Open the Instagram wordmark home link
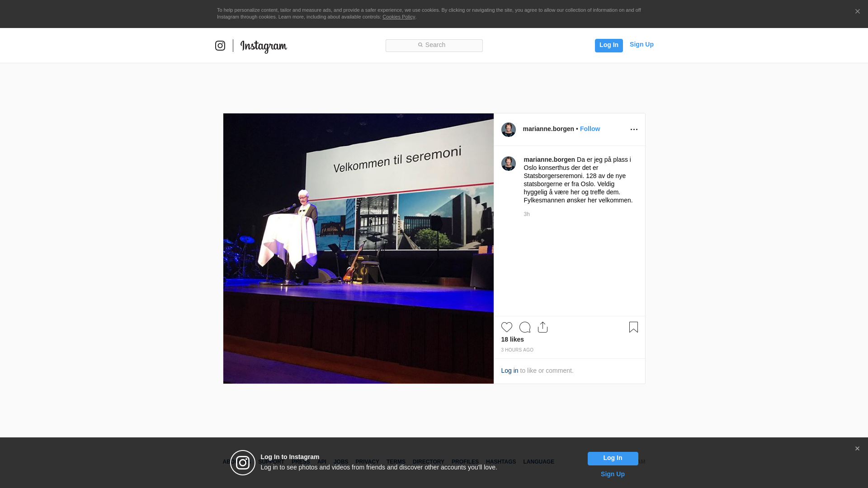 264,46
